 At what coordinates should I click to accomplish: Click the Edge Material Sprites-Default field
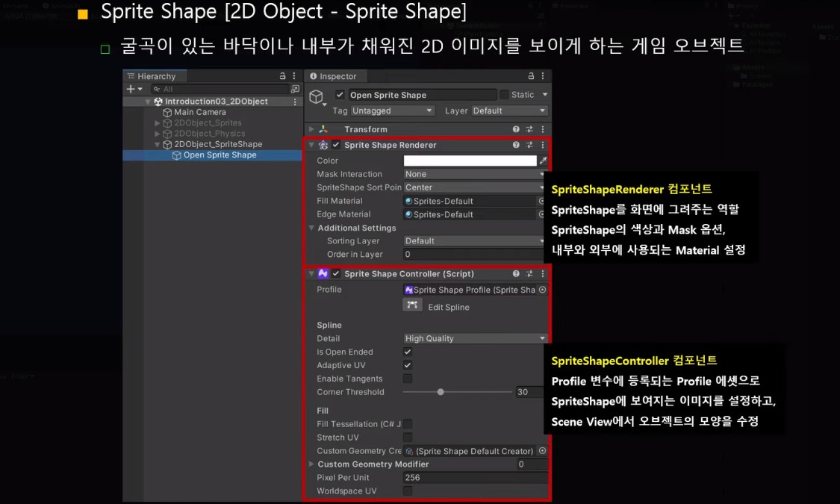point(470,214)
